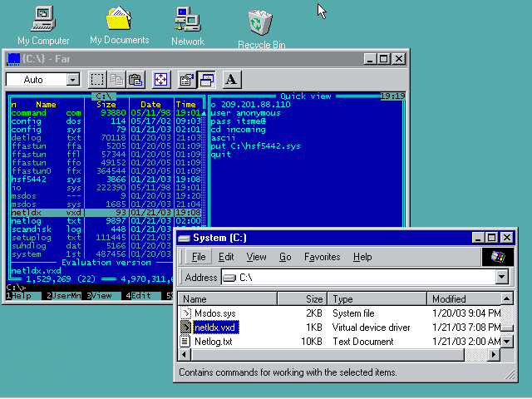Select the hsf5442 sys row in Far

[x=106, y=180]
